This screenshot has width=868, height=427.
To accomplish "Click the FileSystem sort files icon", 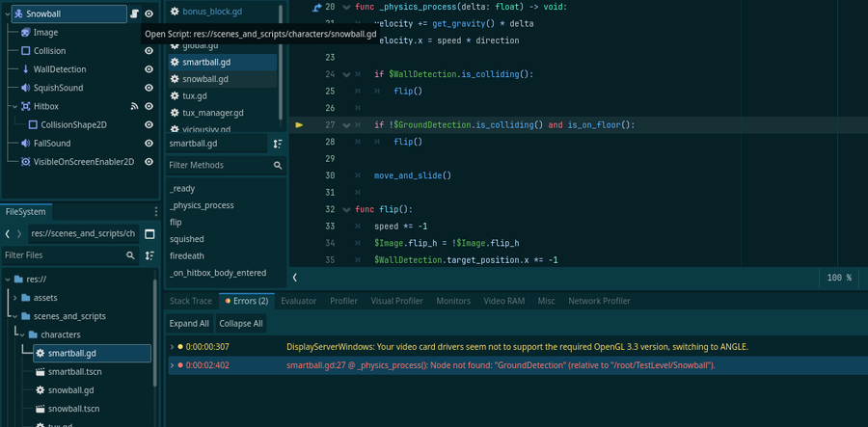I will (149, 255).
